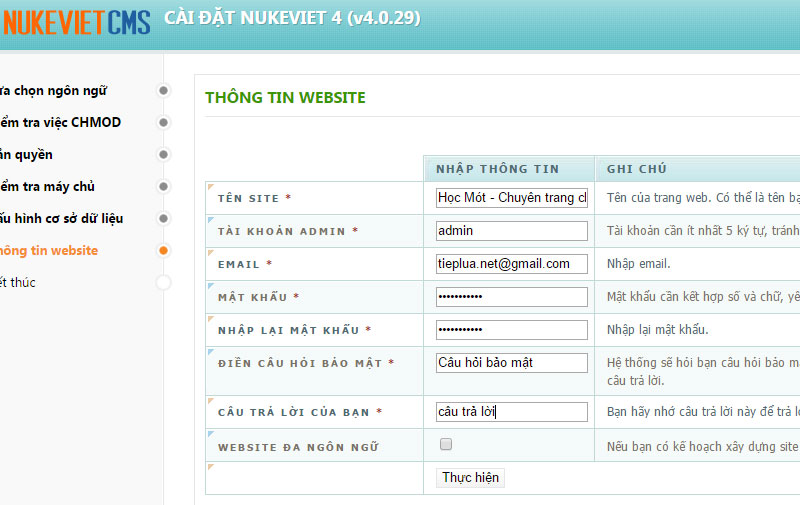Click the password requirements note

(703, 296)
